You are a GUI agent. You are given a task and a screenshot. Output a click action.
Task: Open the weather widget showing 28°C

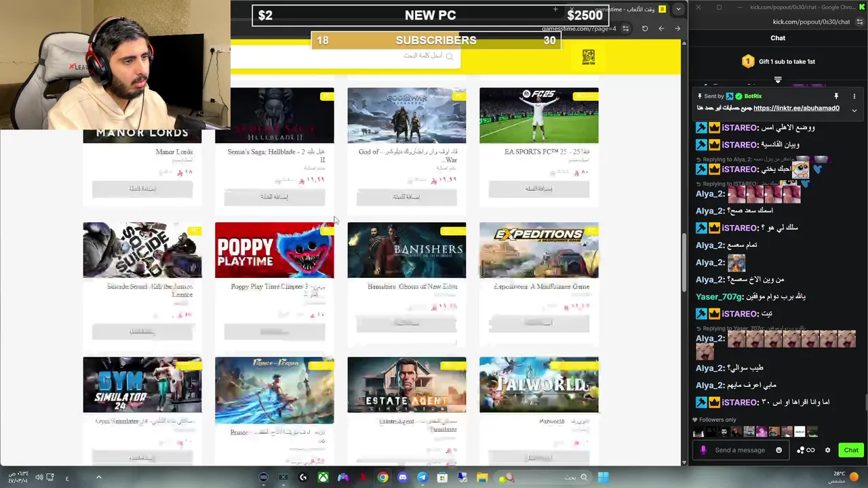(845, 477)
